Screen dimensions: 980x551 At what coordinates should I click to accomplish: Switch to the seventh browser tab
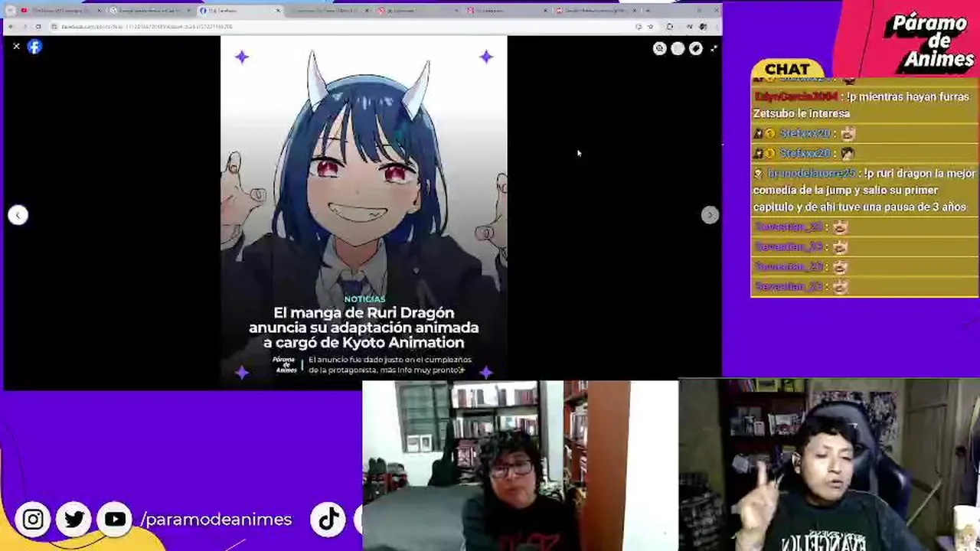[596, 11]
